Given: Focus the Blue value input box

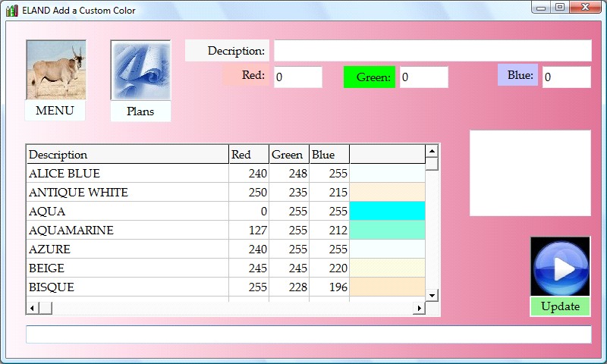Looking at the screenshot, I should tap(566, 77).
